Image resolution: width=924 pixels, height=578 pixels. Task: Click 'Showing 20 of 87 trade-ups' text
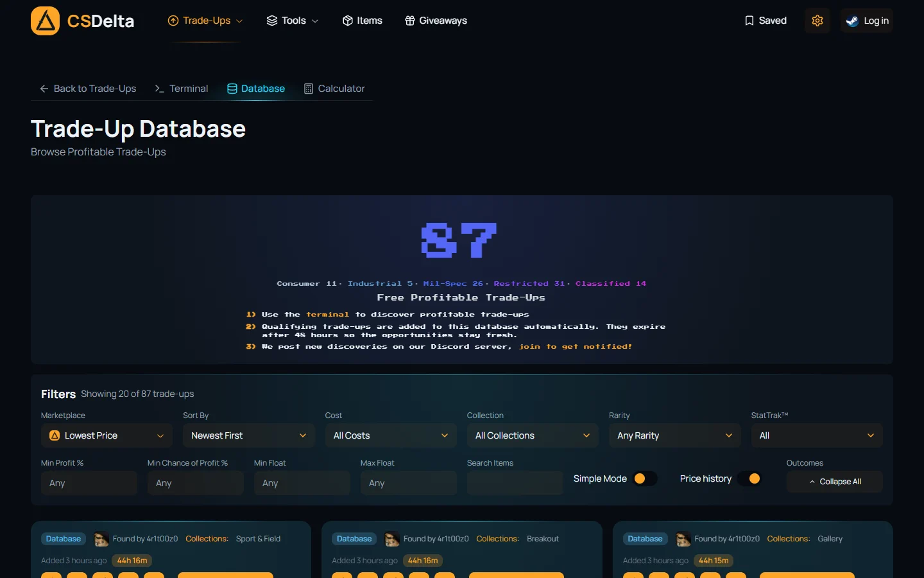pyautogui.click(x=137, y=394)
